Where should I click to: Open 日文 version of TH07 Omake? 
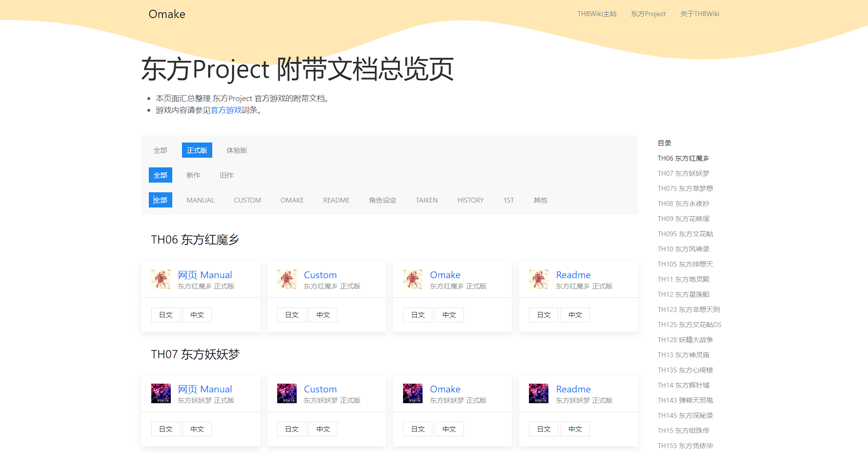click(418, 429)
